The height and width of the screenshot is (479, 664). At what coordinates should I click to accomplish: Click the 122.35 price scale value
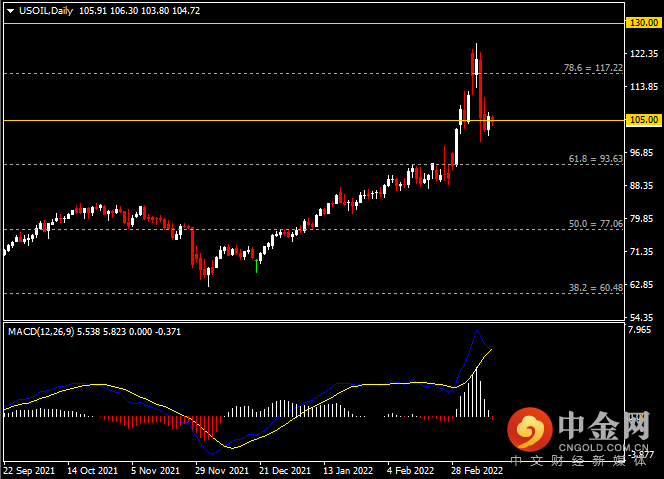pos(644,54)
